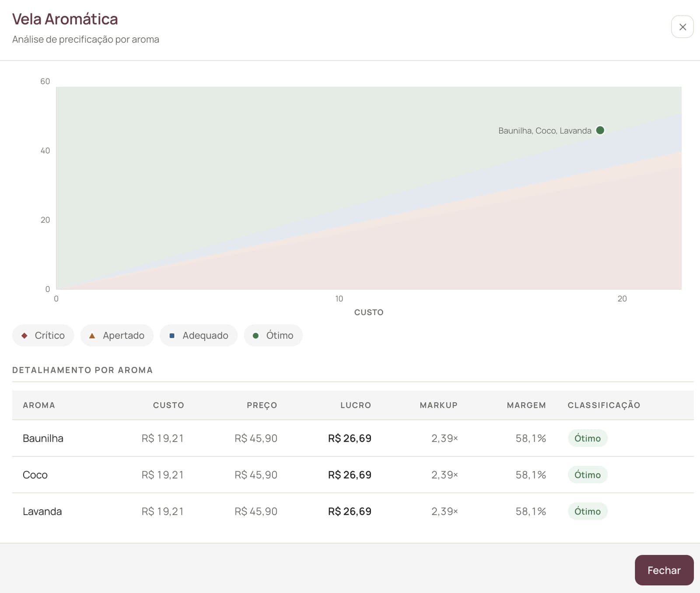Click the R$ 26,69 profit in Baunilha row
The image size is (700, 593).
pyautogui.click(x=350, y=438)
